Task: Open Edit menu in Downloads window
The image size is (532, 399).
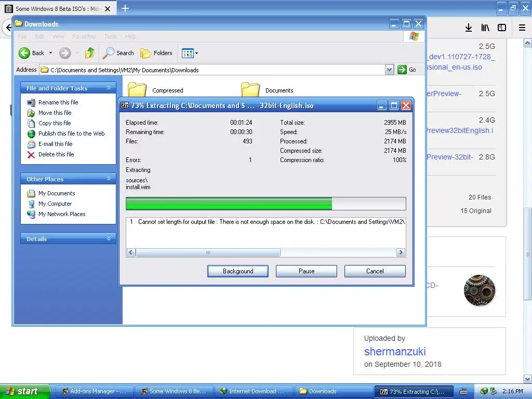Action: coord(39,36)
